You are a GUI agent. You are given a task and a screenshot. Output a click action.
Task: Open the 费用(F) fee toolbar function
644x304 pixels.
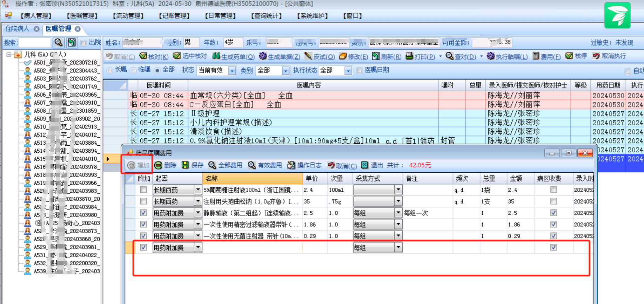click(x=546, y=57)
